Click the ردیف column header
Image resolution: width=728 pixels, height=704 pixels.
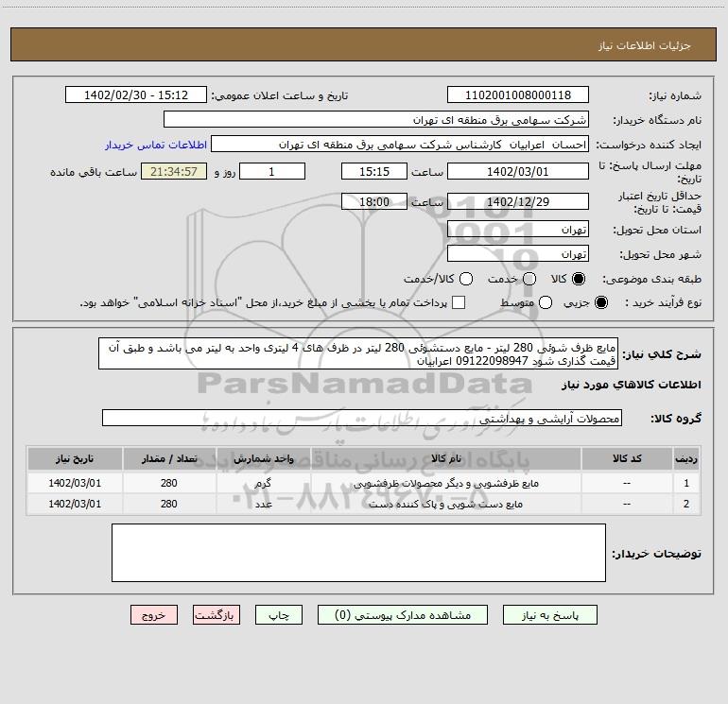(x=686, y=458)
